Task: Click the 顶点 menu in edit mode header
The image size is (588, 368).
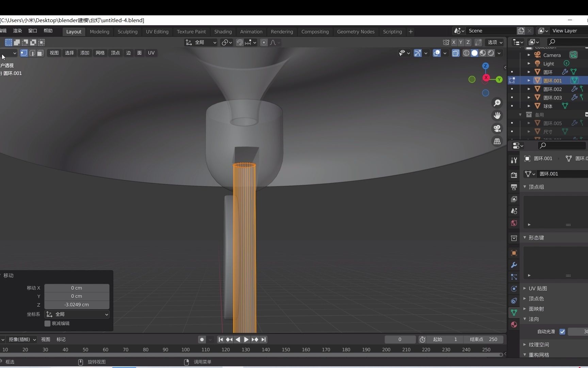Action: 115,53
